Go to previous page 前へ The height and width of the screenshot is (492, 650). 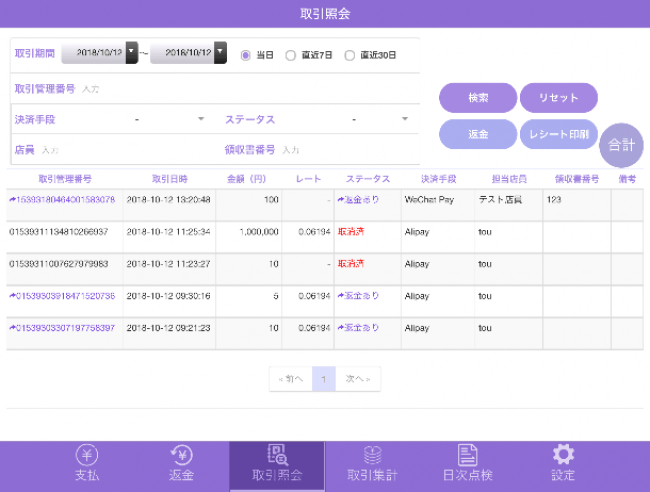(x=291, y=379)
